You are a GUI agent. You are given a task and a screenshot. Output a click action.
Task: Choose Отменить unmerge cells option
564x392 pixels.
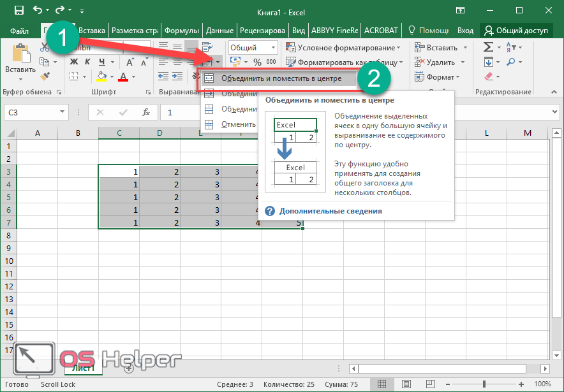(230, 124)
